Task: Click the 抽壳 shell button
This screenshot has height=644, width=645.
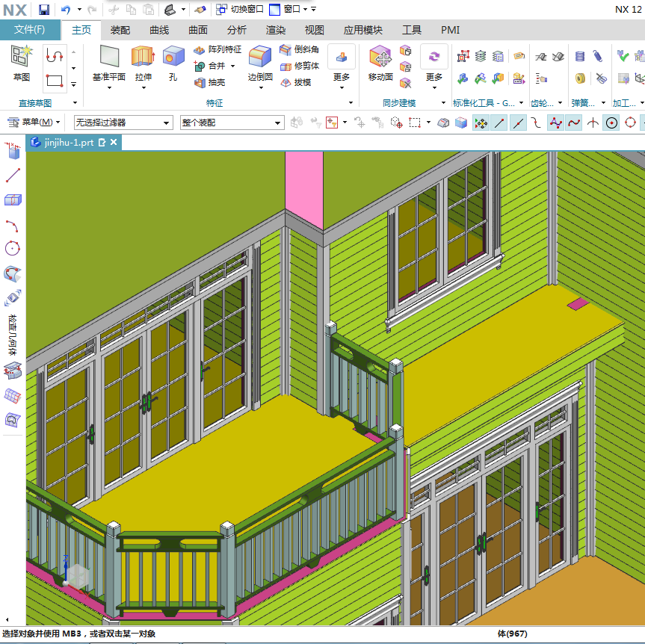Action: 210,83
